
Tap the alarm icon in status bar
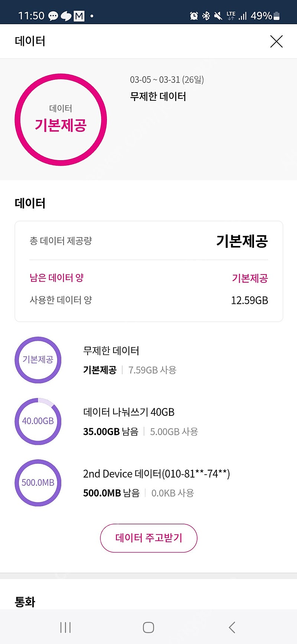(x=194, y=16)
